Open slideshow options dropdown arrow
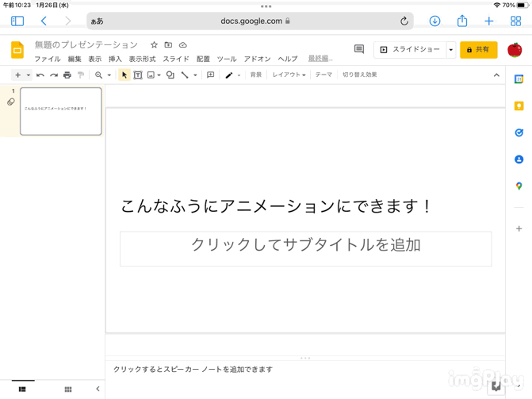This screenshot has height=399, width=532. (x=451, y=50)
